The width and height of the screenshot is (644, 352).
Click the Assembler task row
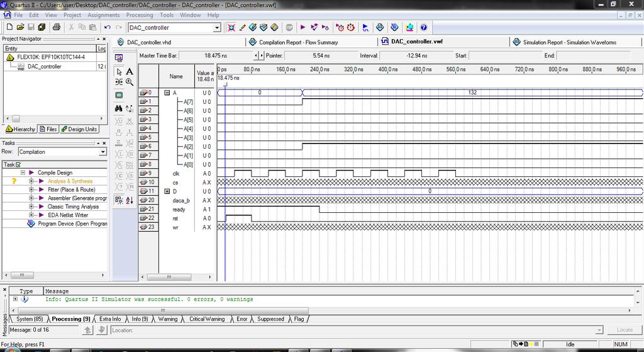[77, 198]
